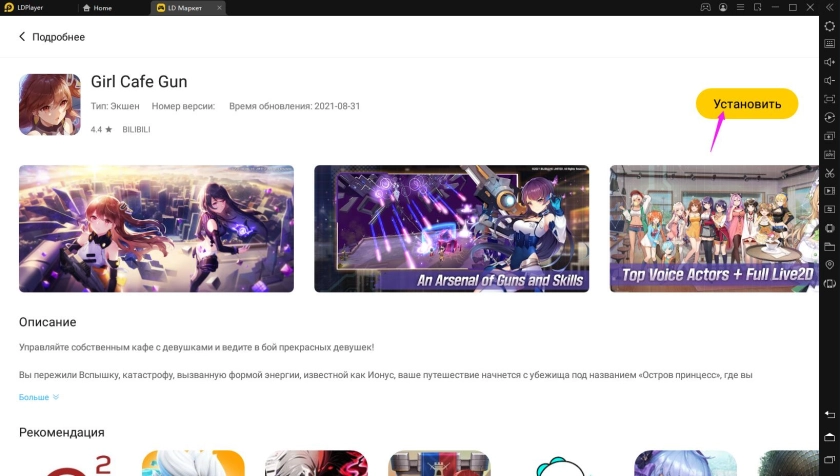The width and height of the screenshot is (840, 476).
Task: Collapse the right sidebar with double chevron
Action: (829, 8)
